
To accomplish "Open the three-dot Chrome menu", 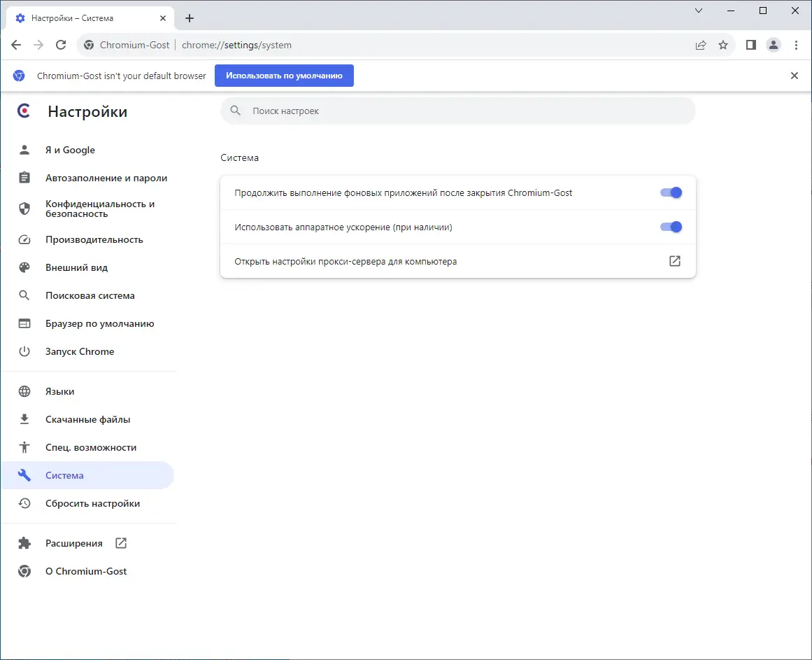I will click(x=797, y=44).
